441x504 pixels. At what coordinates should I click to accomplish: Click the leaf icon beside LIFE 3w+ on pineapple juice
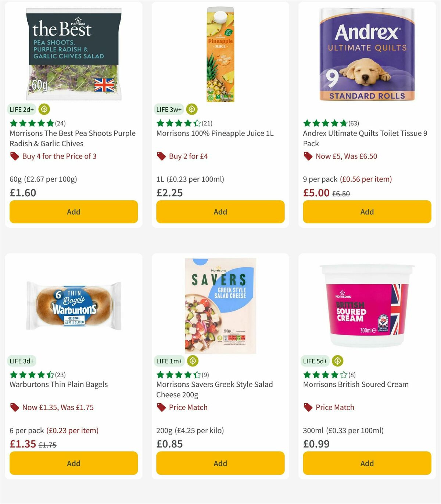(191, 109)
